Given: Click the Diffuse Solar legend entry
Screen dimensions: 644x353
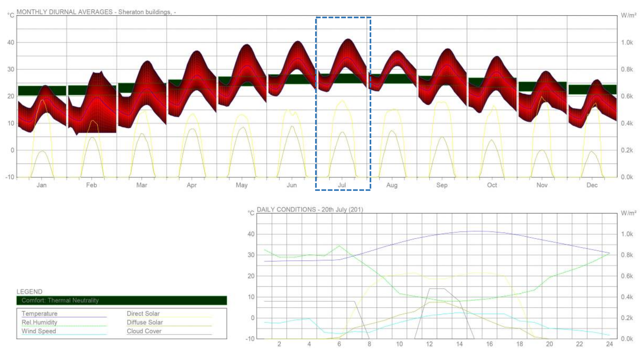Looking at the screenshot, I should pyautogui.click(x=145, y=322).
